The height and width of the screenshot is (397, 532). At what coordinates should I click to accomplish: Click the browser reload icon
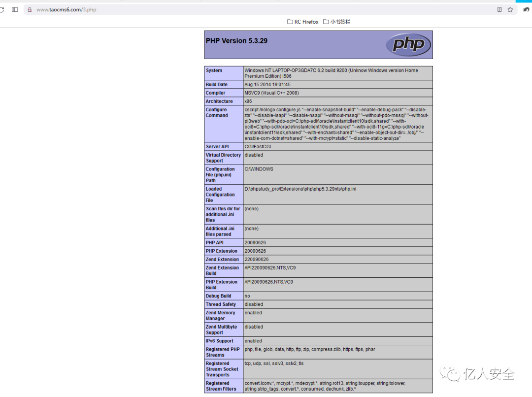point(1,9)
